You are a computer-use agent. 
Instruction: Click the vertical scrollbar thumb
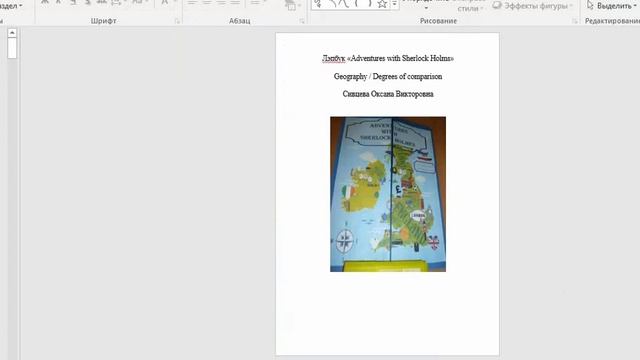click(x=12, y=48)
